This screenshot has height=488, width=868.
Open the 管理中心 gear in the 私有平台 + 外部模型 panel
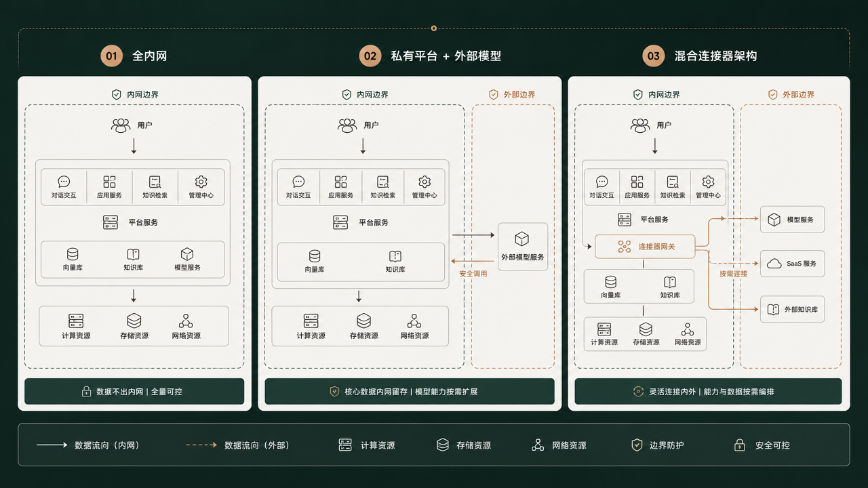[x=425, y=182]
